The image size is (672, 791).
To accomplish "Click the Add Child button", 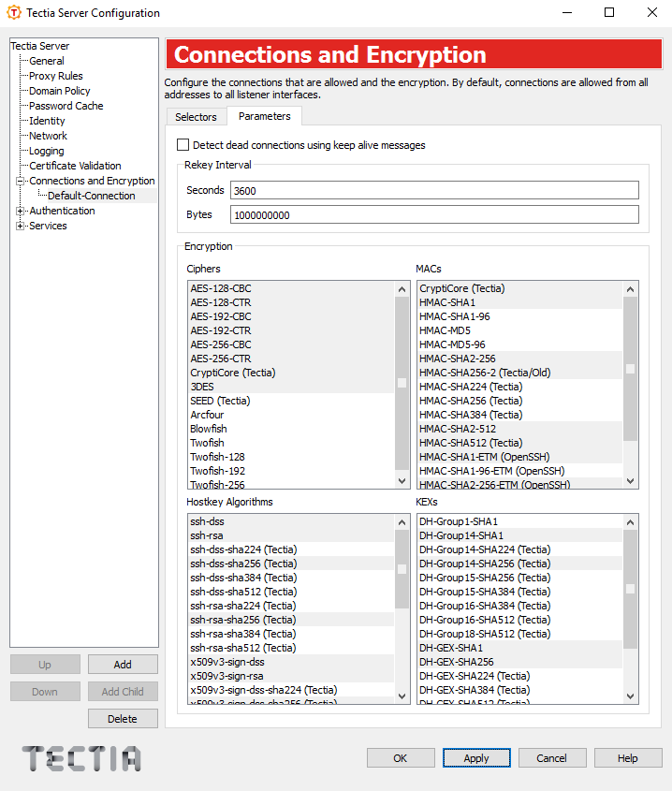I will (123, 691).
